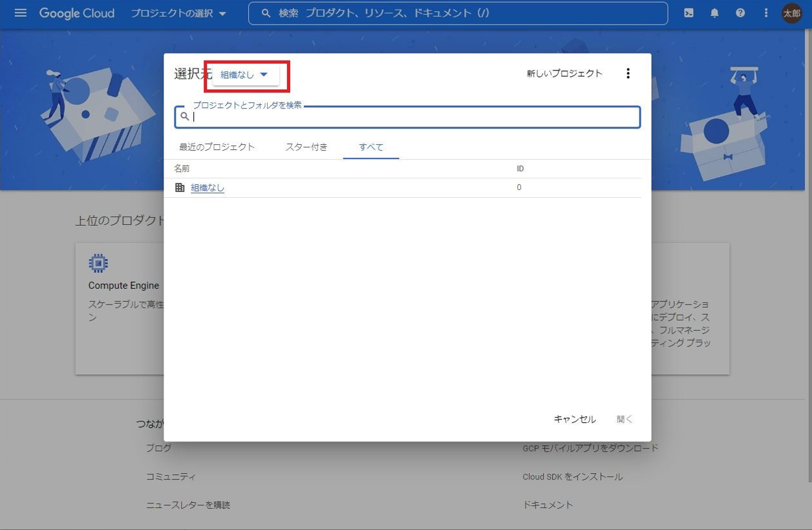The width and height of the screenshot is (812, 530).
Task: Open the Compute Engine card title
Action: coord(123,286)
